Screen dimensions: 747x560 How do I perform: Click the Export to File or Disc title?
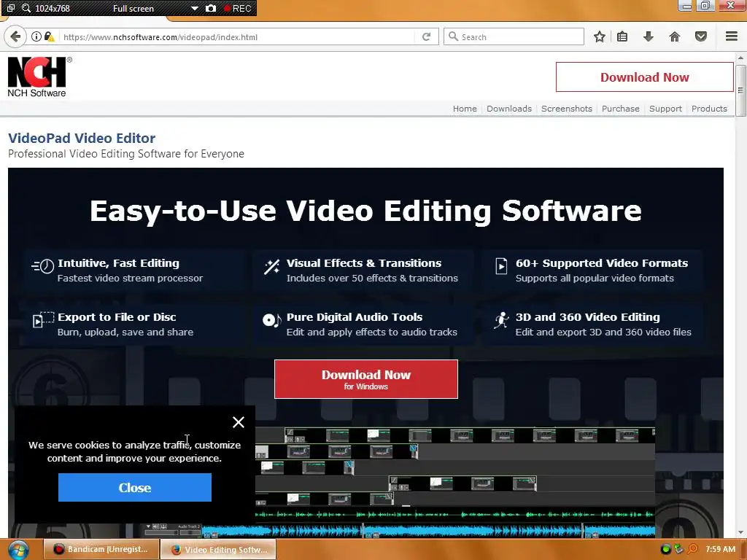coord(117,317)
